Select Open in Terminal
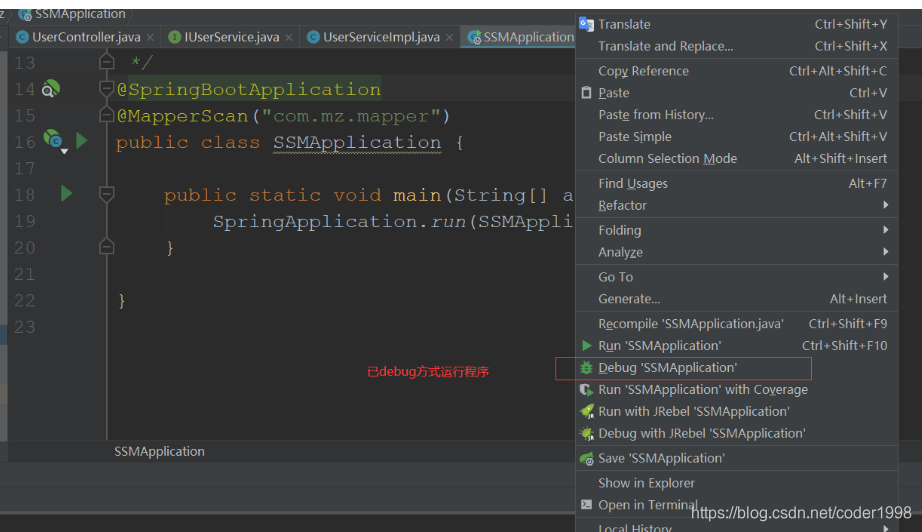The image size is (922, 532). point(737,504)
